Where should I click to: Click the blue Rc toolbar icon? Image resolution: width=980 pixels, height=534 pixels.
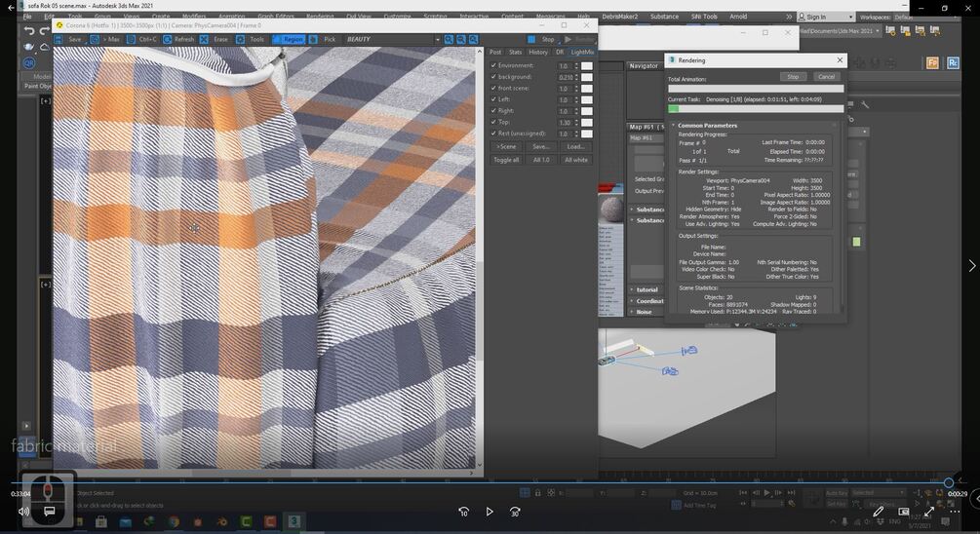(x=953, y=63)
